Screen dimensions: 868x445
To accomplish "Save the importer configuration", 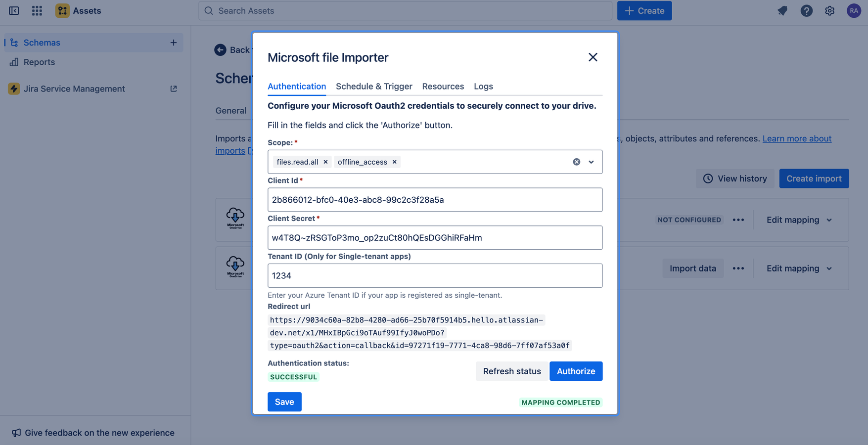I will (284, 401).
